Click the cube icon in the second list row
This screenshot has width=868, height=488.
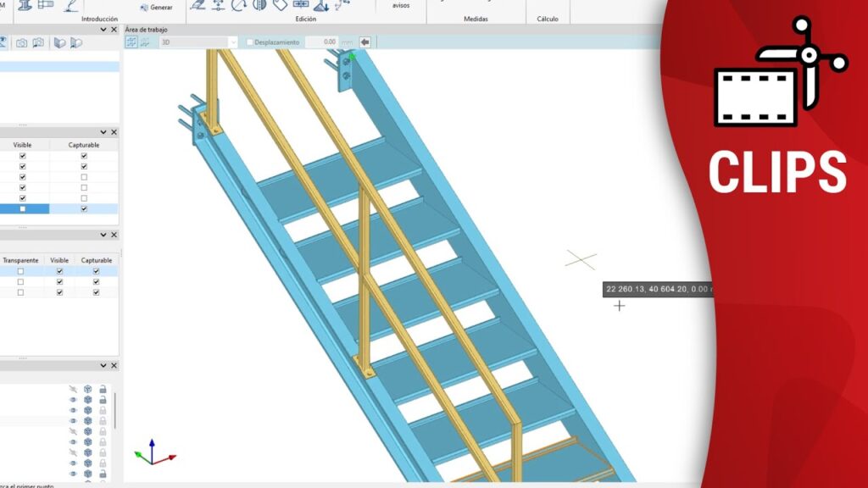coord(87,399)
